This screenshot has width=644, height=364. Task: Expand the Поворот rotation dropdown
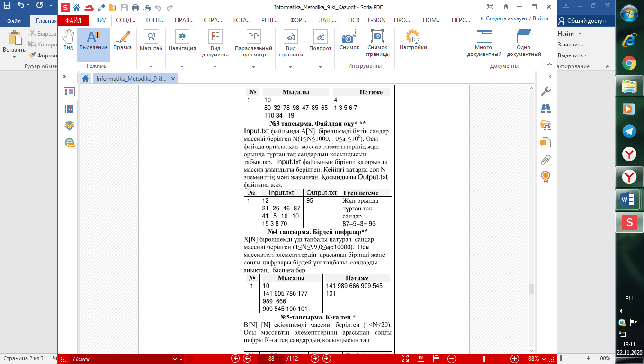(x=320, y=67)
